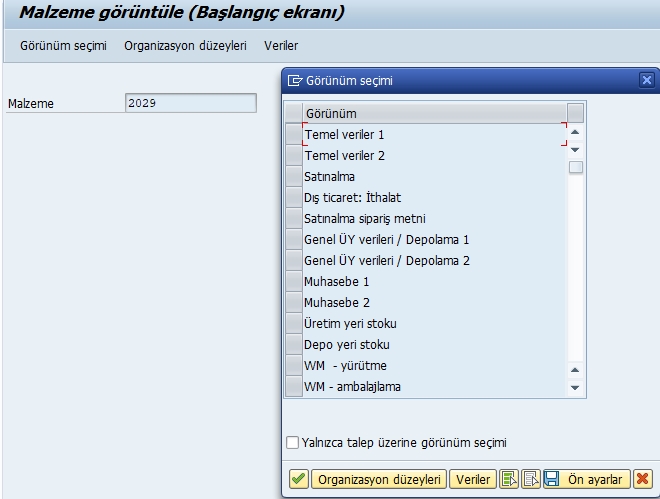Screen dimensions: 660x499
Task: Save defaults with the Ön ayarlar button
Action: pyautogui.click(x=586, y=480)
